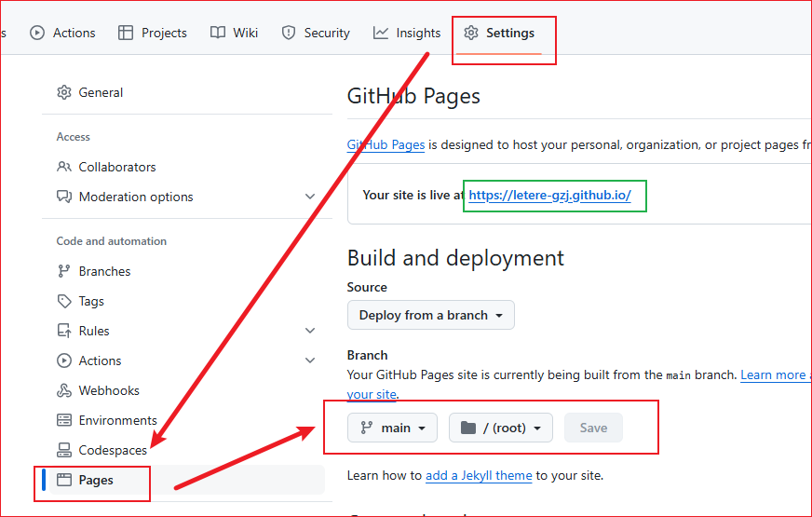The image size is (812, 517).
Task: Click the Tags icon in sidebar
Action: pyautogui.click(x=64, y=301)
